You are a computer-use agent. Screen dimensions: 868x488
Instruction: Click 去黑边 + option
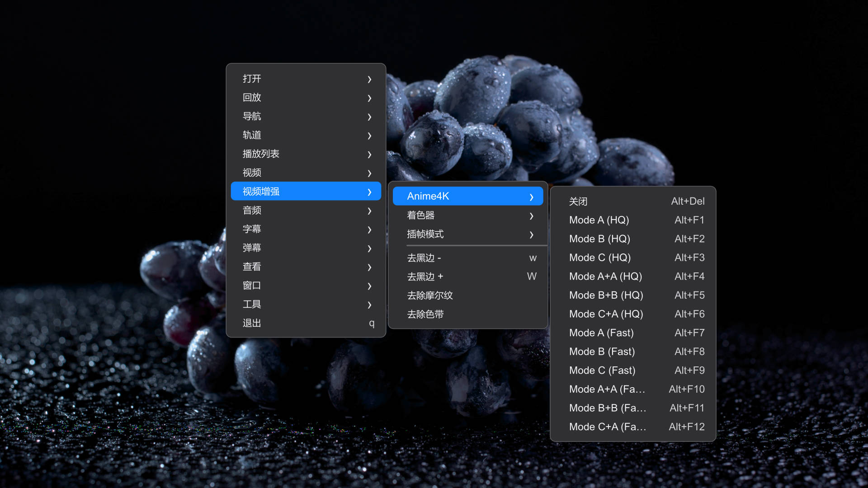[468, 277]
